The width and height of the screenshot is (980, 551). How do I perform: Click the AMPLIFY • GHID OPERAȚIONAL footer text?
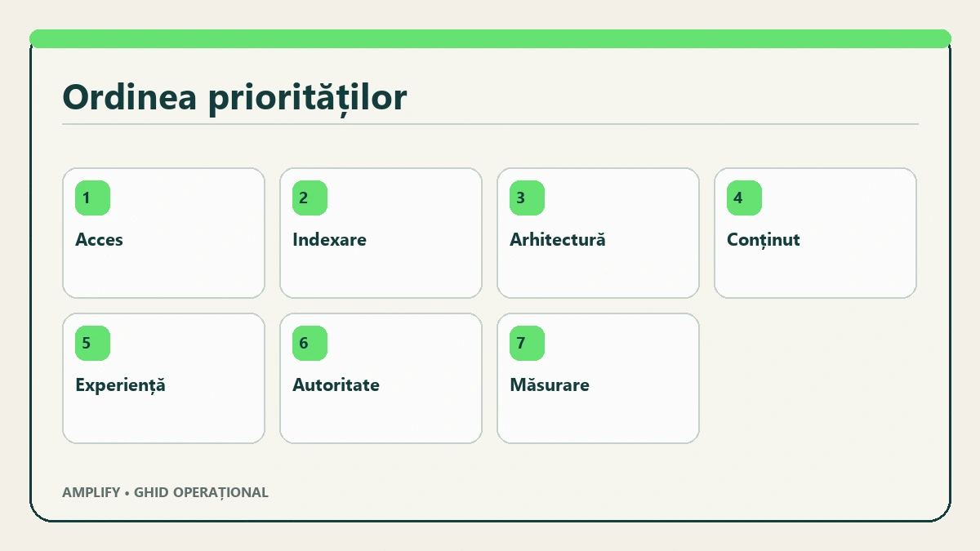(x=165, y=492)
